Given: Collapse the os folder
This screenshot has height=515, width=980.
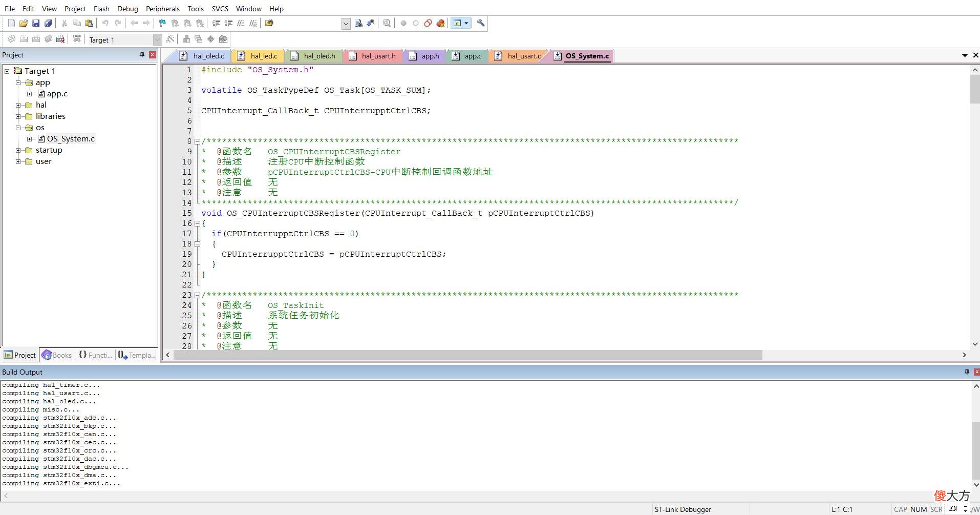Looking at the screenshot, I should click(18, 128).
